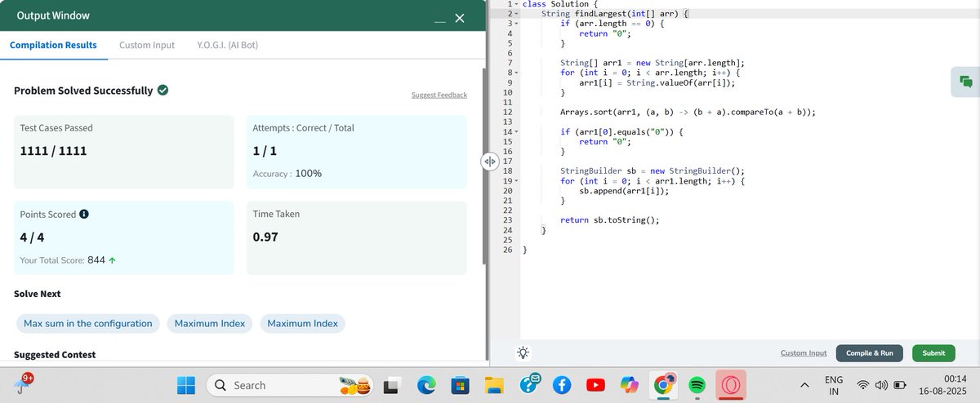Open Microsoft Store from taskbar
Viewport: 980px width, 403px height.
click(x=460, y=385)
